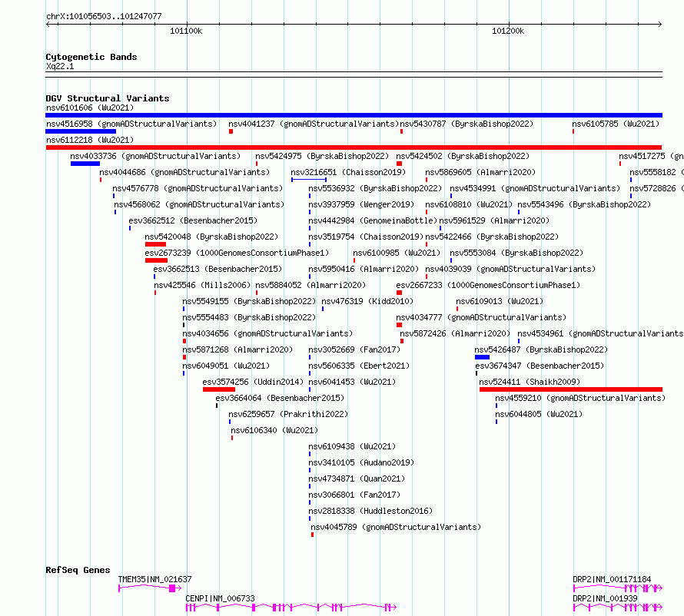The width and height of the screenshot is (684, 616).
Task: Click nsv3410105 (Audano2019) label
Action: click(361, 462)
